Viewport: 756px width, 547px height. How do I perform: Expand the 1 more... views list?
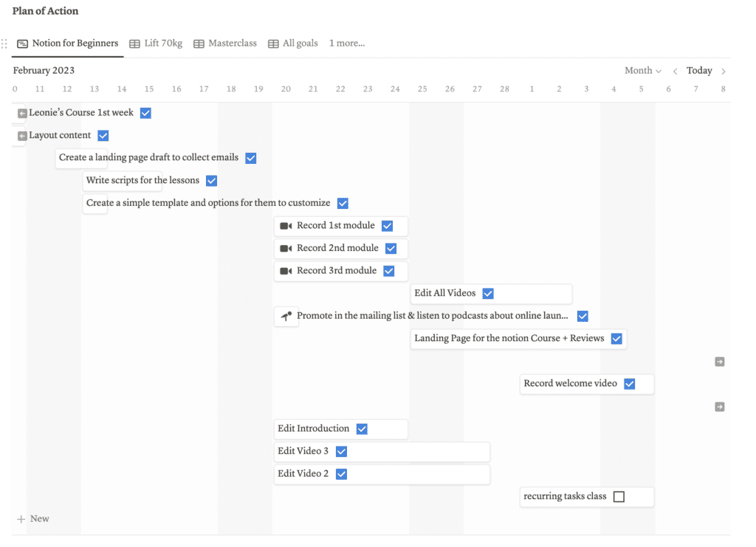tap(347, 44)
